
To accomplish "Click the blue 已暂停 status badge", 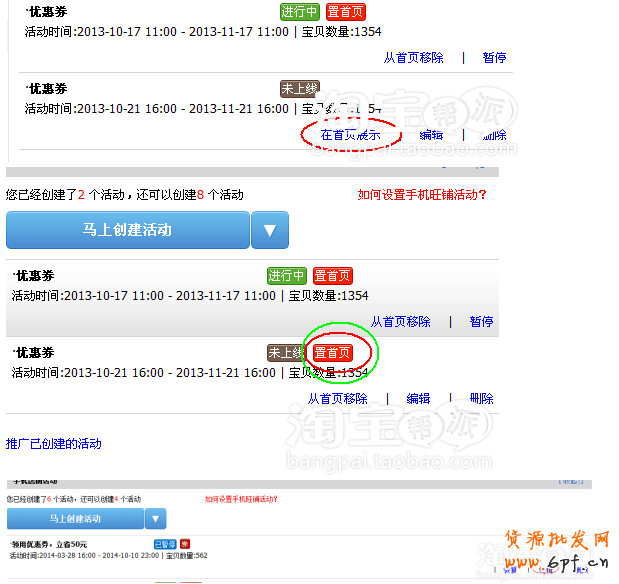I will (164, 544).
